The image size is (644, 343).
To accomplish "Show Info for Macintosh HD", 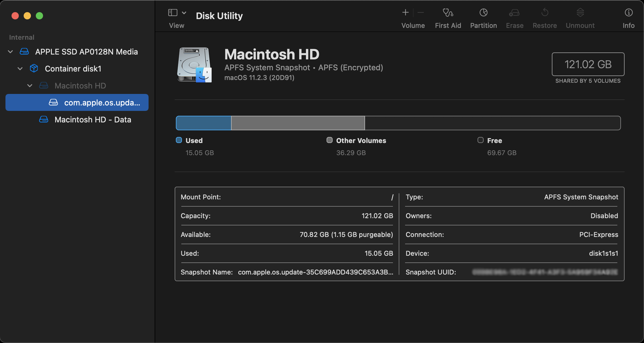I will coord(628,17).
